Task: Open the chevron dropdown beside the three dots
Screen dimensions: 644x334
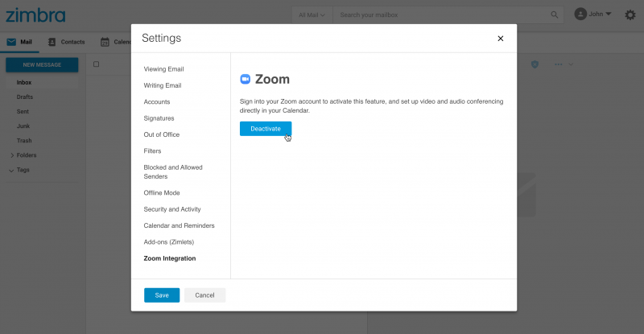Action: tap(571, 64)
